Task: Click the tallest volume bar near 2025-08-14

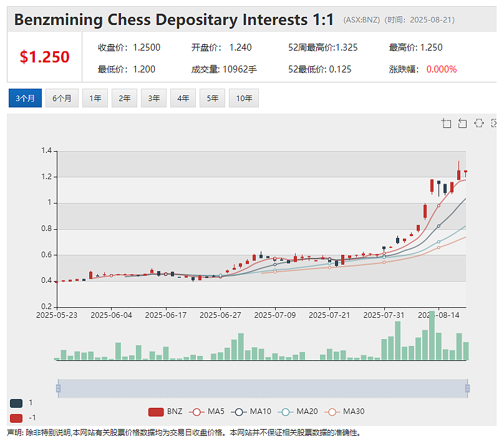Action: [x=432, y=335]
